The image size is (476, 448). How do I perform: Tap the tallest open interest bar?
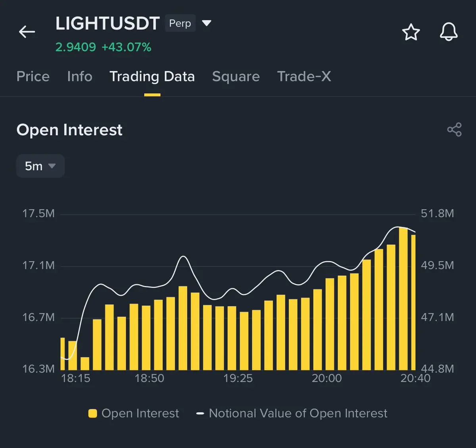(403, 298)
